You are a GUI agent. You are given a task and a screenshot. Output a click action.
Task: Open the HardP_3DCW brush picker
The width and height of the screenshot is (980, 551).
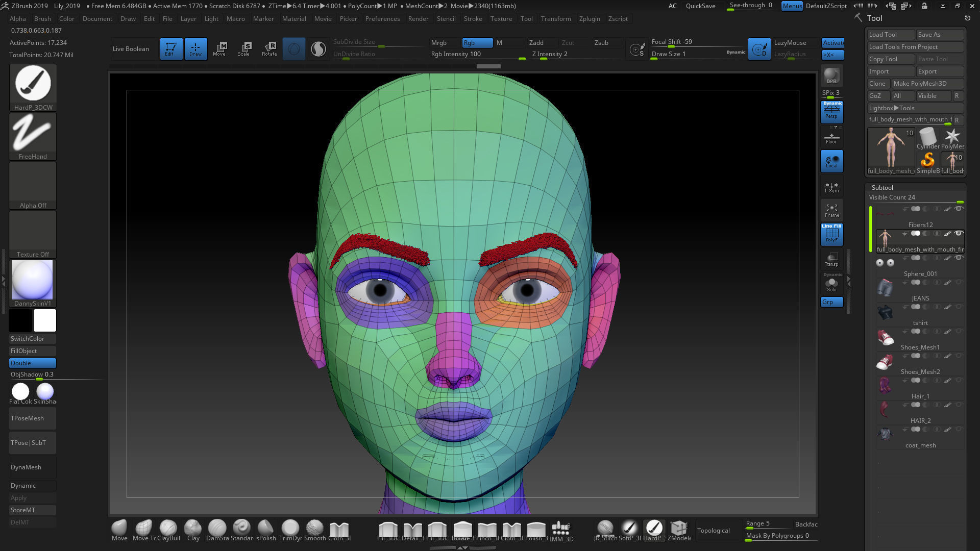pyautogui.click(x=33, y=87)
